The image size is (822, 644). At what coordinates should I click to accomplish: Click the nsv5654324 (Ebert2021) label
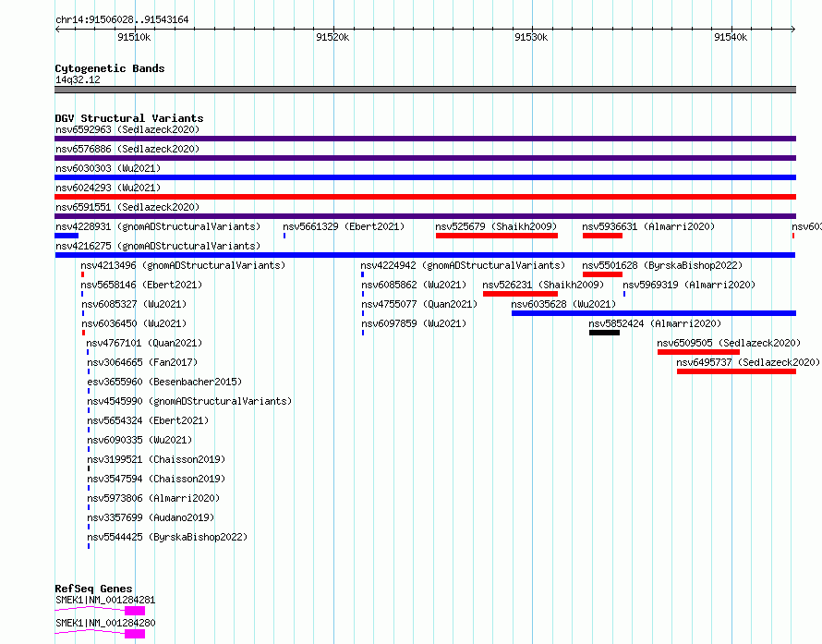(x=148, y=420)
